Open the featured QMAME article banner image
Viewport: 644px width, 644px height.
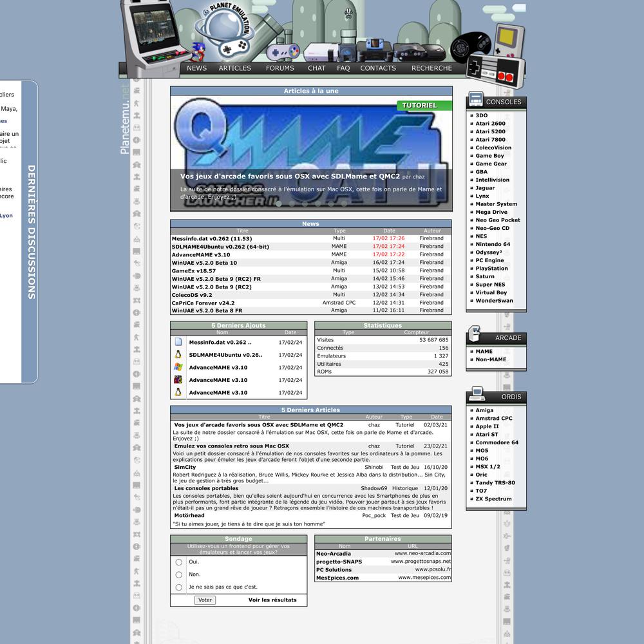coord(311,153)
